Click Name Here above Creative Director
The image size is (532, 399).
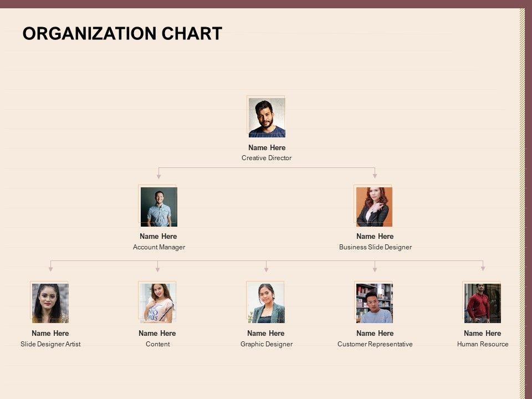coord(267,147)
